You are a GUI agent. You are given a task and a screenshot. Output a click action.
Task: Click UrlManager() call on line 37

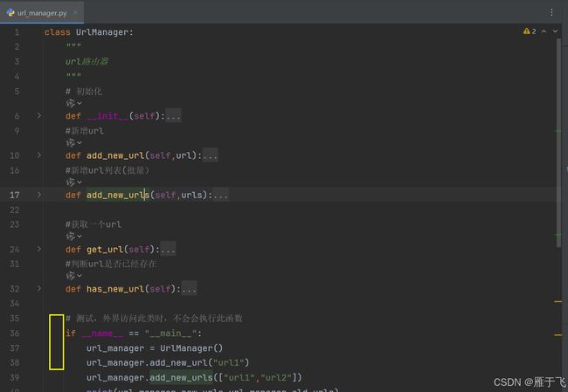point(191,348)
